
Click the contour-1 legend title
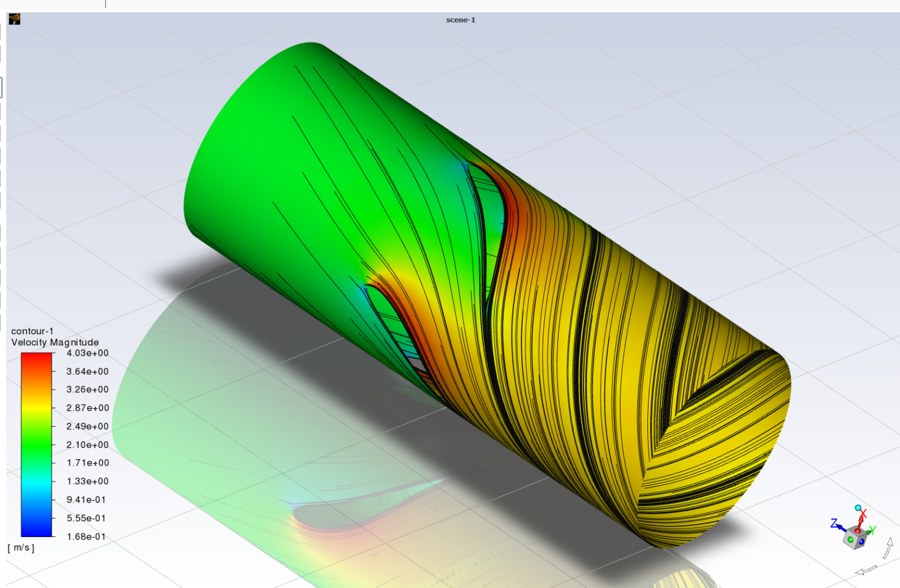coord(32,331)
